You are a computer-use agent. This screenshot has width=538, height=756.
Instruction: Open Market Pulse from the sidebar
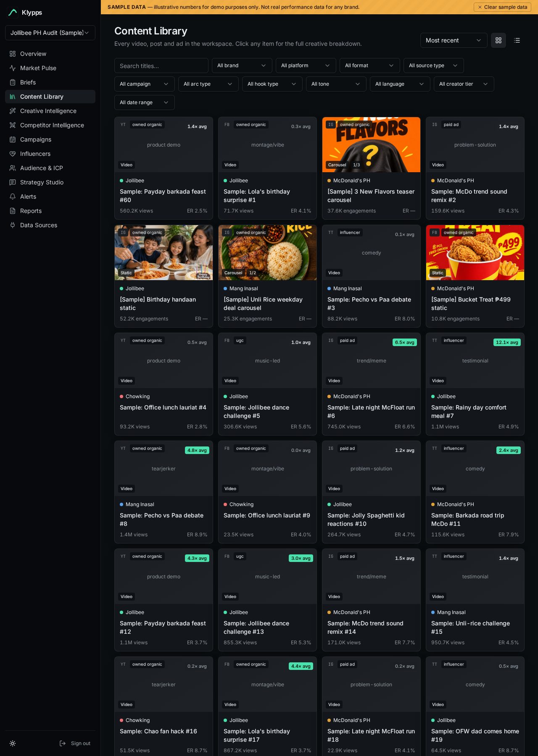[50, 68]
